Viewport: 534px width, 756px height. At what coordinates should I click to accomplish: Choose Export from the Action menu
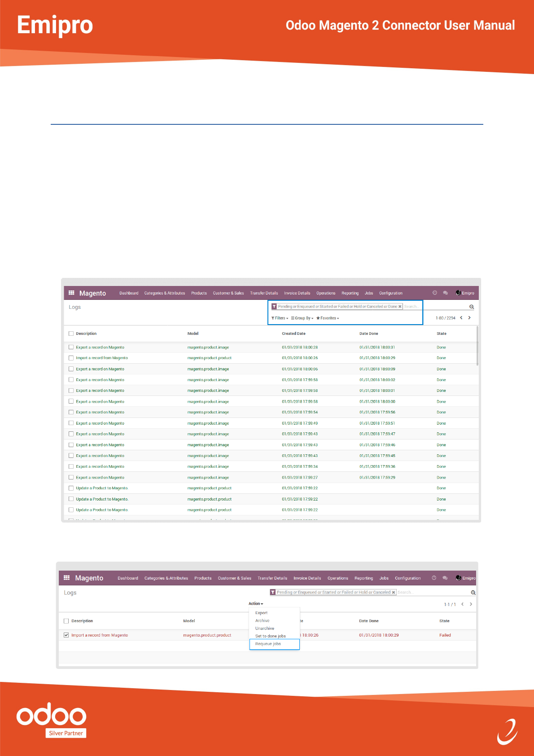pyautogui.click(x=262, y=613)
